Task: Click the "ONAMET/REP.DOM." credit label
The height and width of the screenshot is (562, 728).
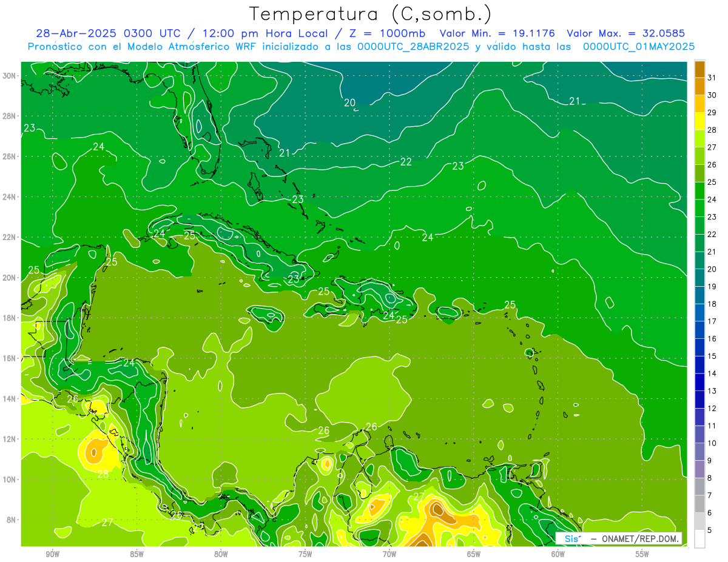Action: click(641, 538)
